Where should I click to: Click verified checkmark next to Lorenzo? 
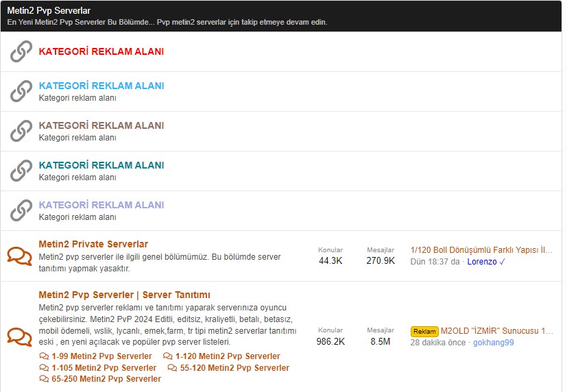[503, 262]
